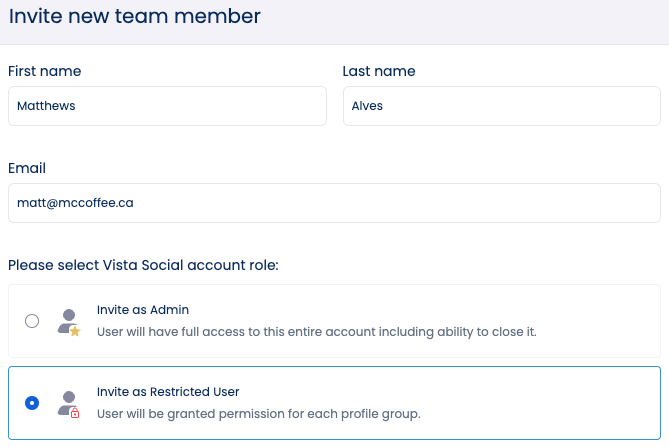Click the admin user icon with star
669x447 pixels.
pyautogui.click(x=69, y=323)
